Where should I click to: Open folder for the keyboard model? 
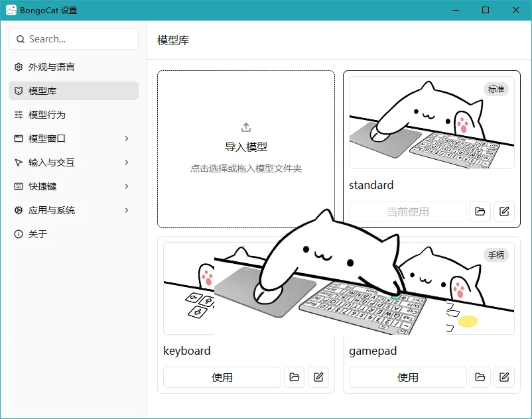(295, 377)
